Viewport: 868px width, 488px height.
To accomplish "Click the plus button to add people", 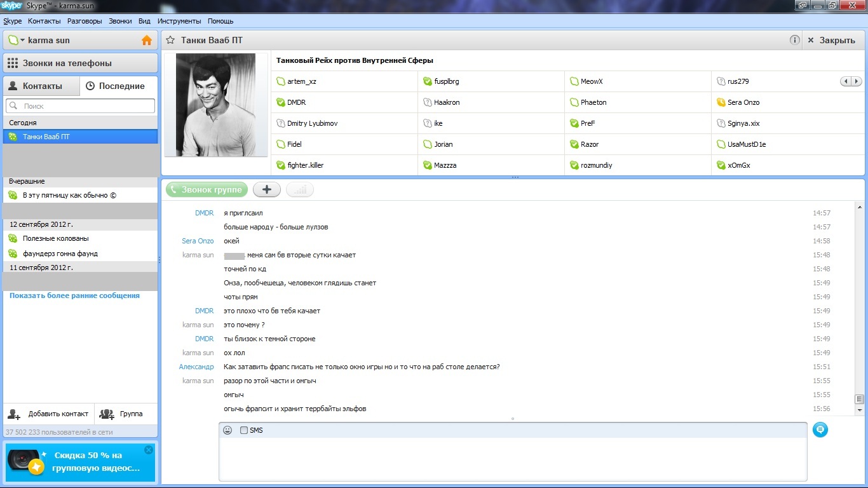I will [267, 189].
